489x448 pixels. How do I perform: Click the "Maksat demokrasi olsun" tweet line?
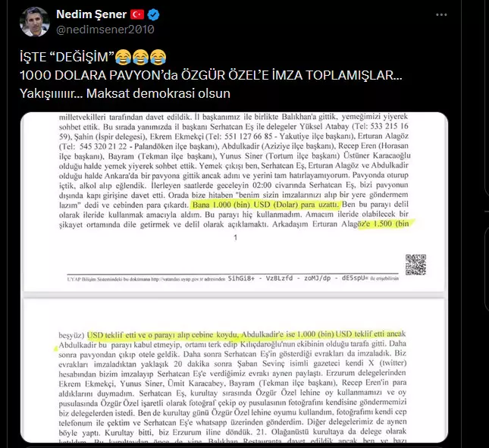[x=158, y=93]
